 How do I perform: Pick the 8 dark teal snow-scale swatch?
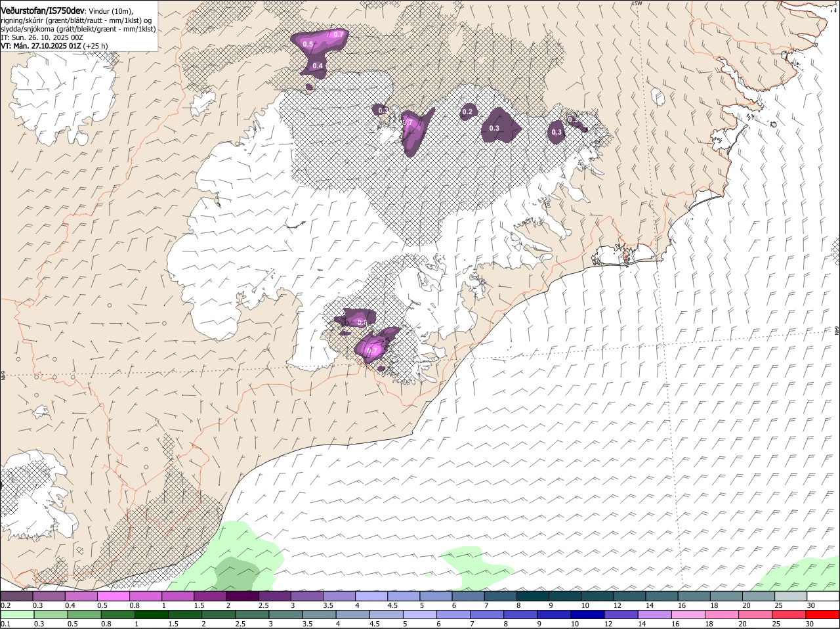(533, 596)
